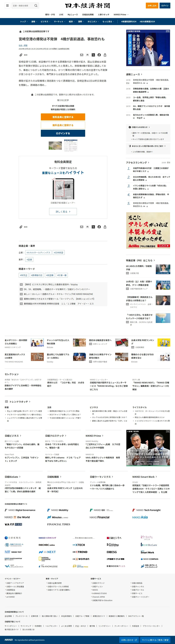
Task: Click the 日経CNBC online logo
Action: point(47,545)
